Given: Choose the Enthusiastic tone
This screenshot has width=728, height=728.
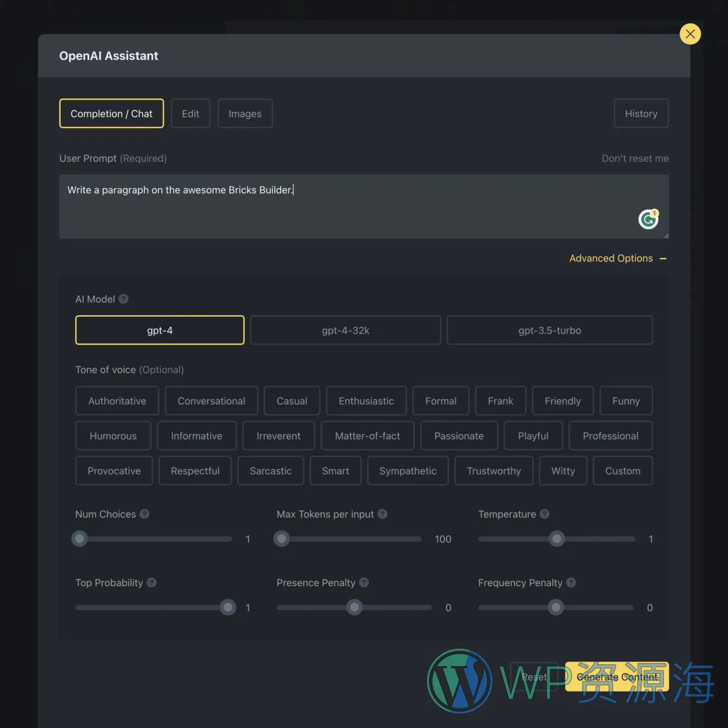Looking at the screenshot, I should click(x=366, y=401).
